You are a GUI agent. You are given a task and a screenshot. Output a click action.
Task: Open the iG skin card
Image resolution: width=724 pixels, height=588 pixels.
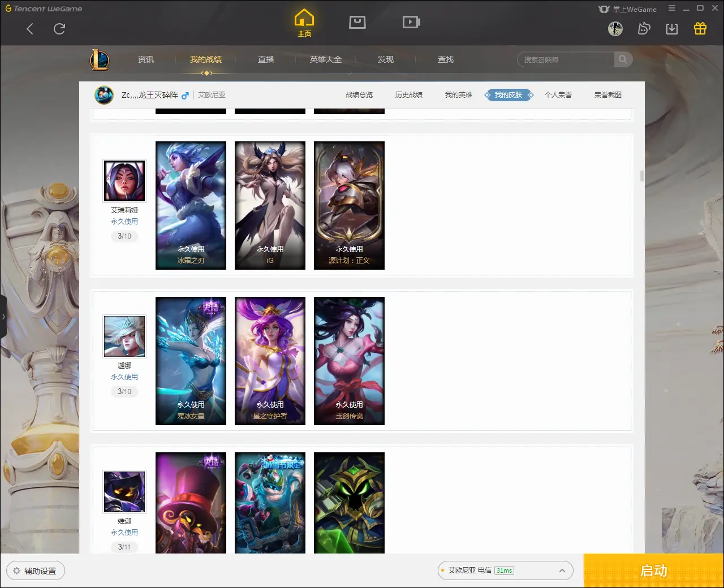point(270,205)
